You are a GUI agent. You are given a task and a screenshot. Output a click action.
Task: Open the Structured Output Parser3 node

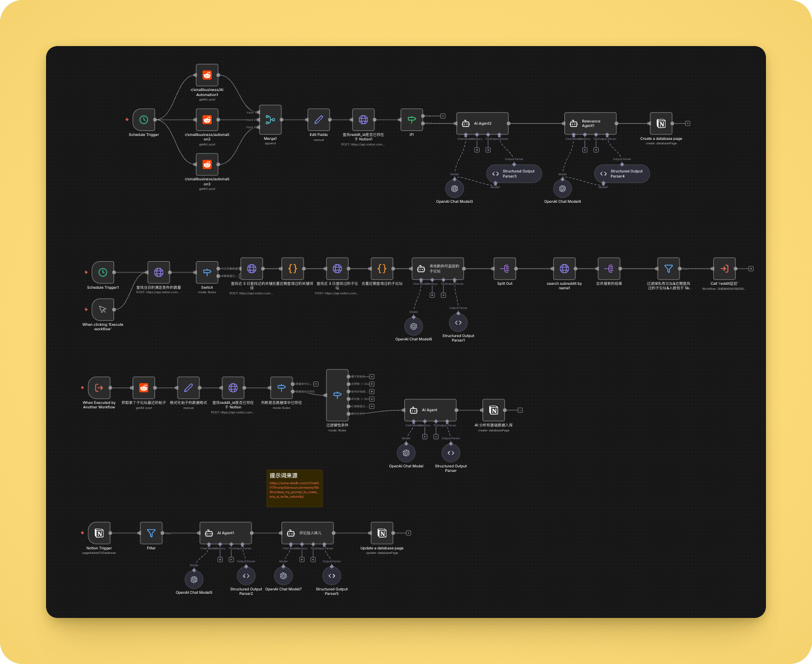tap(514, 174)
